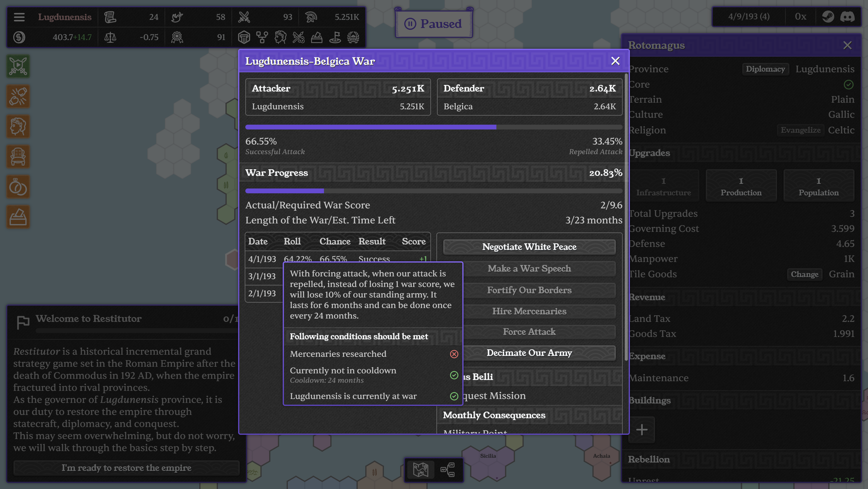Image resolution: width=868 pixels, height=489 pixels.
Task: Click the attack success chance bar
Action: click(x=434, y=127)
